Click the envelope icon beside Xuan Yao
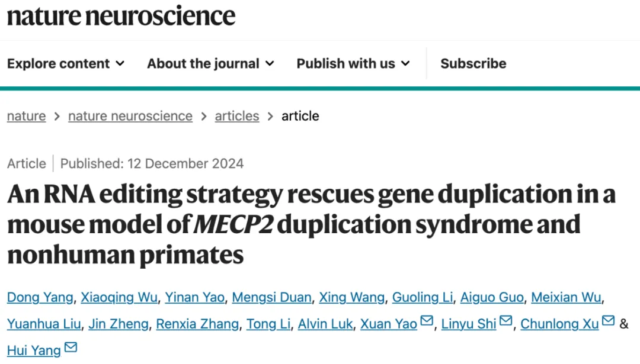Screen dimensions: 640x364 (427, 321)
